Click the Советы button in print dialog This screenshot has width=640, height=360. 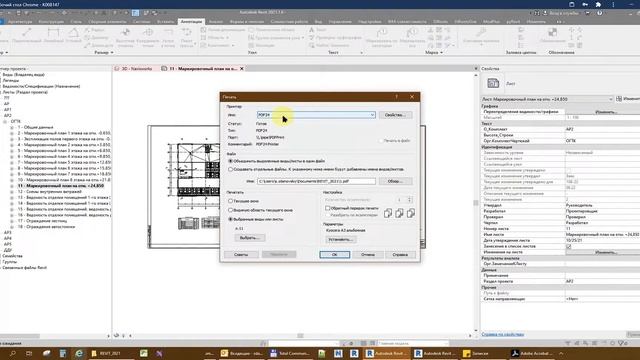[x=241, y=255]
